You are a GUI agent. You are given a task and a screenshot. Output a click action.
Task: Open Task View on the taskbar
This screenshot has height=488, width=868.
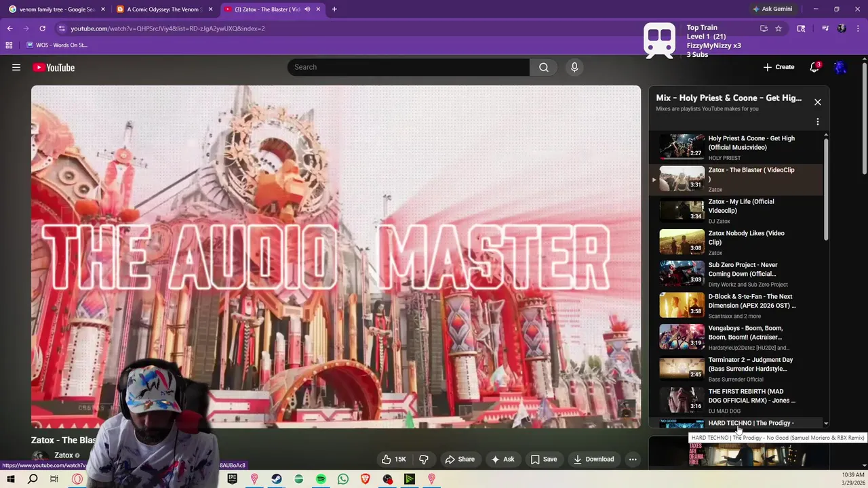pyautogui.click(x=54, y=479)
